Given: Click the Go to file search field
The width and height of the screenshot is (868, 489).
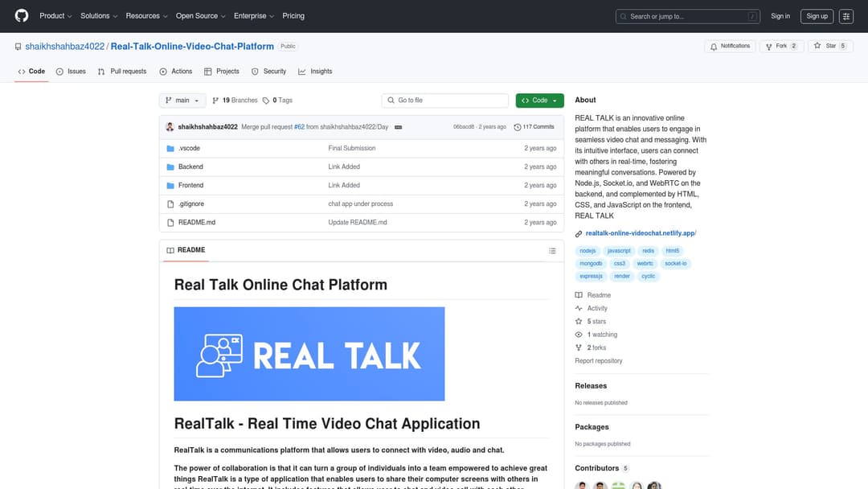Looking at the screenshot, I should pyautogui.click(x=444, y=101).
